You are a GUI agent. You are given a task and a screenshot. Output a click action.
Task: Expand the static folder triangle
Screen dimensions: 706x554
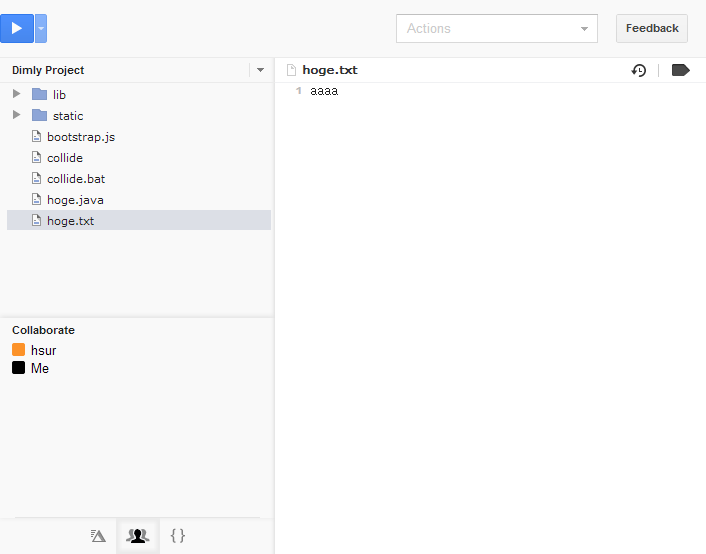(16, 115)
